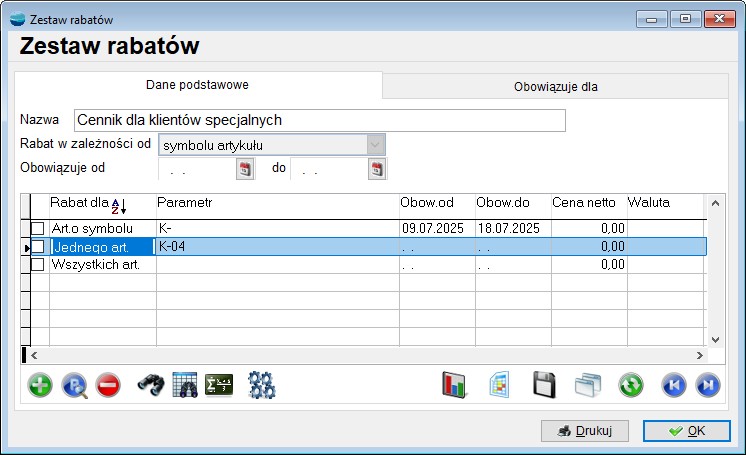This screenshot has width=746, height=455.
Task: Click the date cell 18.07.2025
Action: 513,228
